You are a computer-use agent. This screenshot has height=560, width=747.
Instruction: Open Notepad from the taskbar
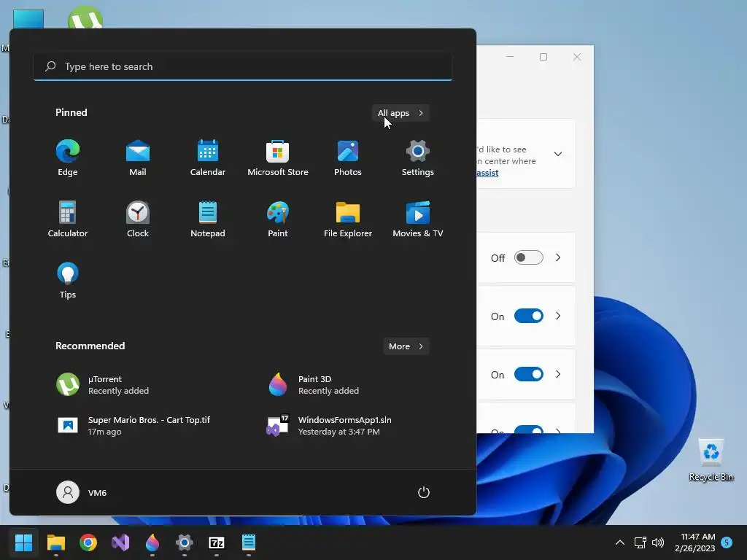pos(249,542)
